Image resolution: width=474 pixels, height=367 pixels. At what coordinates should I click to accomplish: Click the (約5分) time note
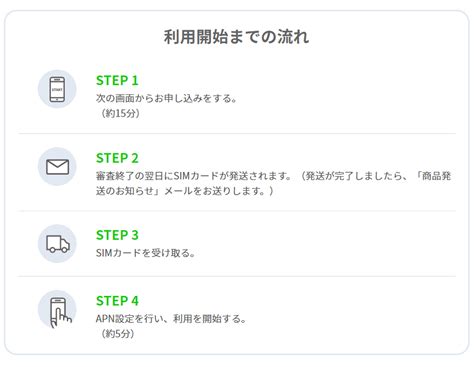116,334
